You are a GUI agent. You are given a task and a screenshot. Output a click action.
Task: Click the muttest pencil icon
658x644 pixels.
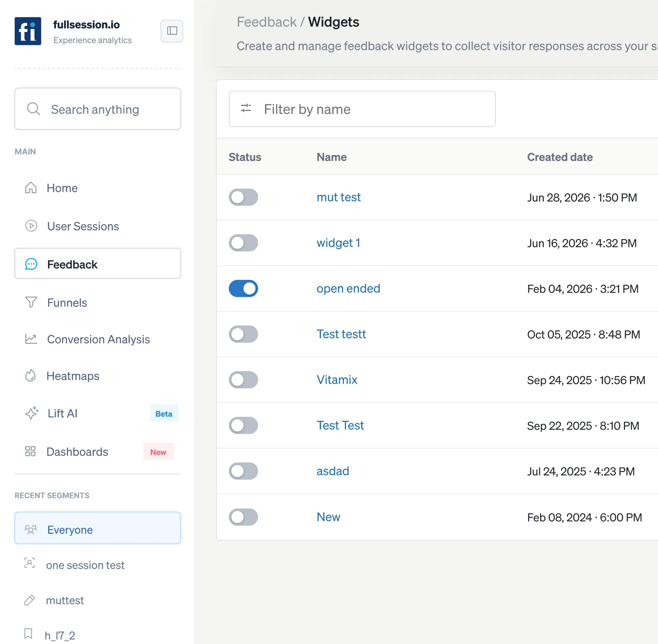click(30, 600)
